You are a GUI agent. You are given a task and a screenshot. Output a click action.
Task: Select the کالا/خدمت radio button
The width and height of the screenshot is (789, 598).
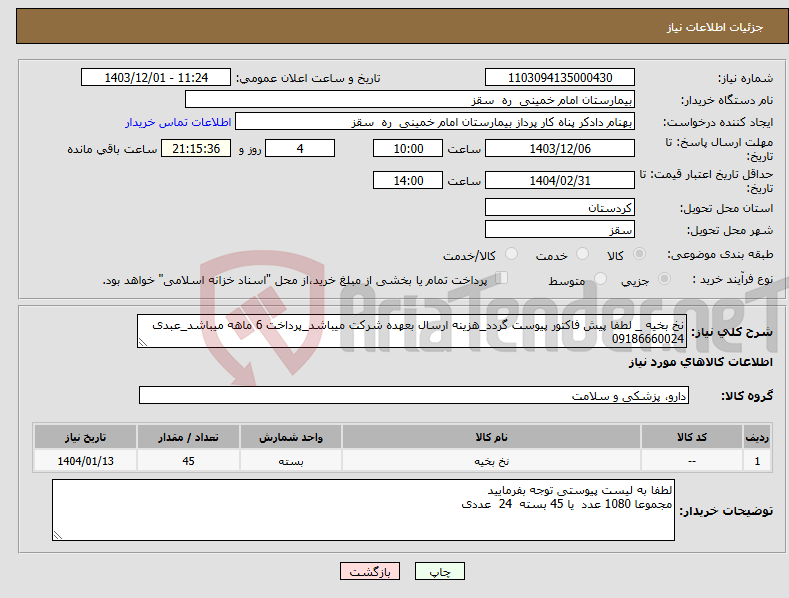(x=511, y=254)
